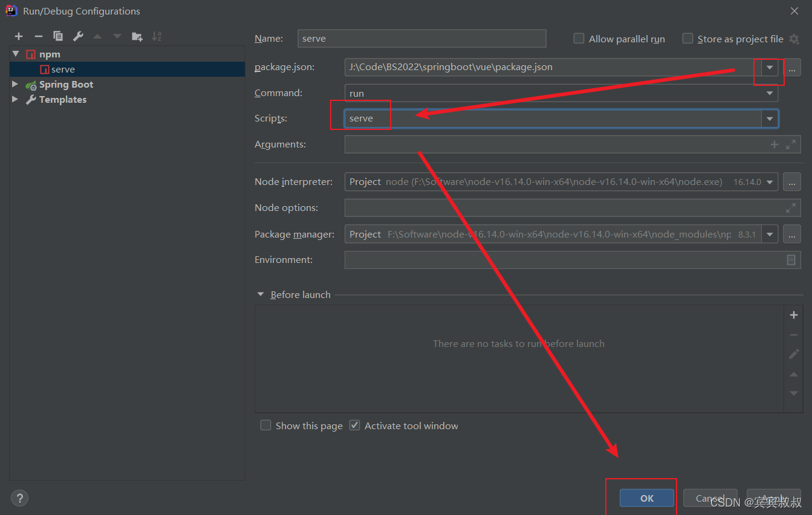Click the Sort Configurations alphabetically icon
The width and height of the screenshot is (812, 515).
157,36
